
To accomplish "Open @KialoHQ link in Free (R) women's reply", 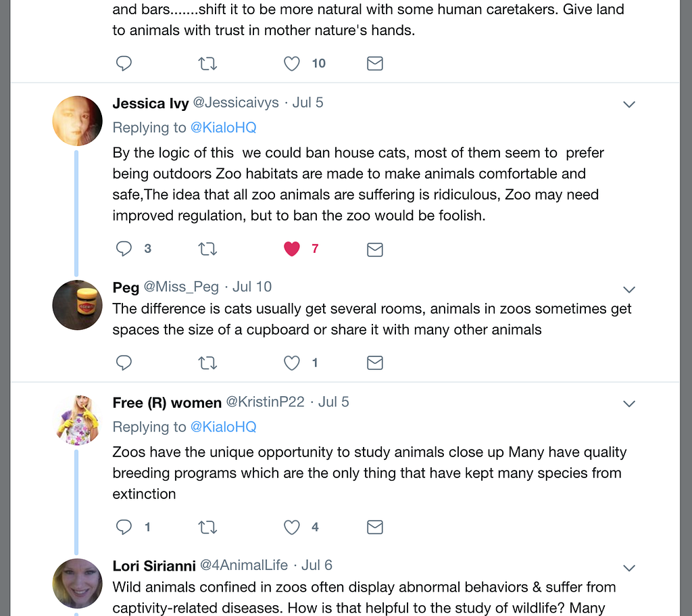I will 223,427.
